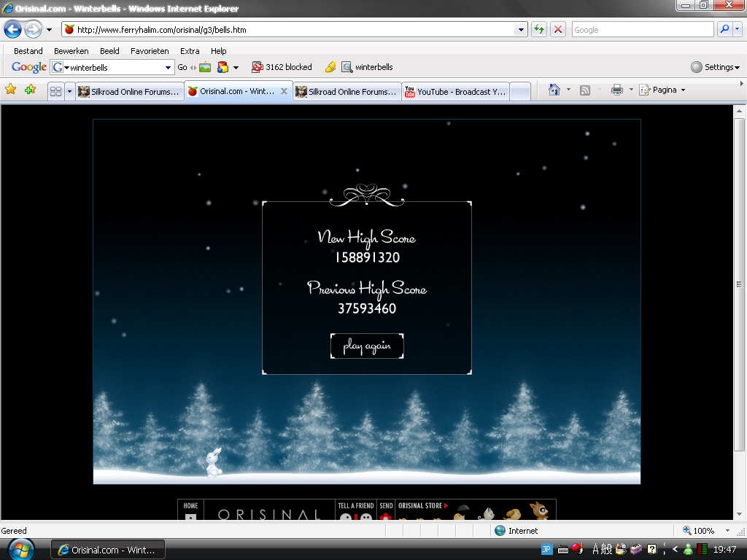
Task: Open the Favorieten menu
Action: (x=150, y=51)
